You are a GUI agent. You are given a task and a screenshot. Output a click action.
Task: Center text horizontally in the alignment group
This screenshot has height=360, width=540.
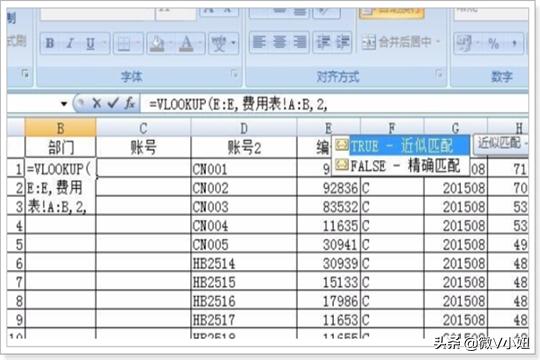point(279,42)
